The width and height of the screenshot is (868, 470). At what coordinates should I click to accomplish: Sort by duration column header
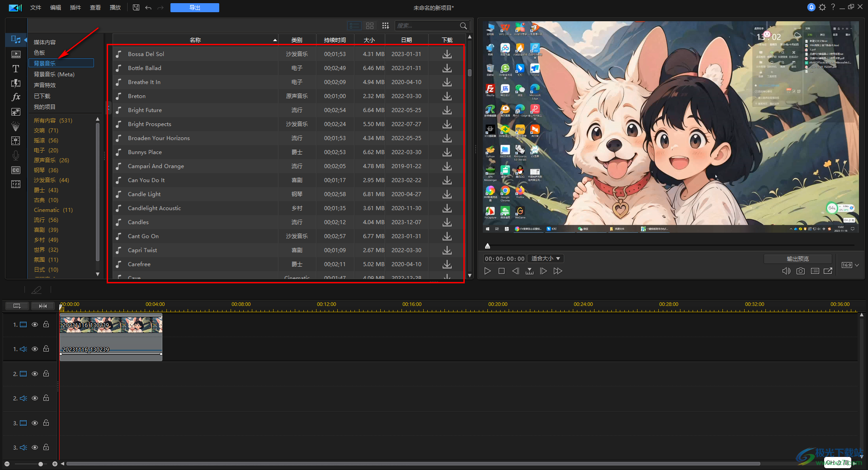(x=335, y=40)
